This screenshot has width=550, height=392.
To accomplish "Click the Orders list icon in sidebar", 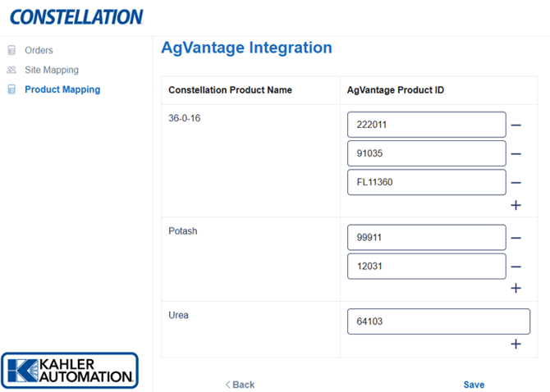I will pos(11,50).
